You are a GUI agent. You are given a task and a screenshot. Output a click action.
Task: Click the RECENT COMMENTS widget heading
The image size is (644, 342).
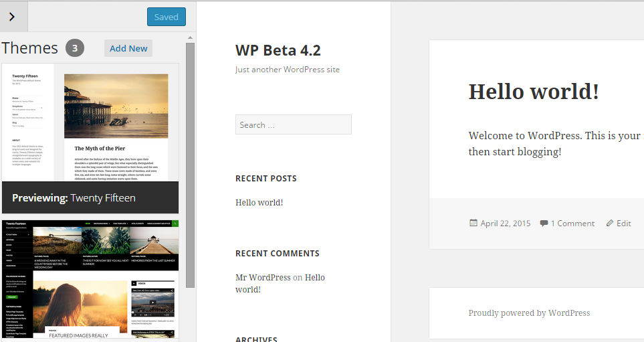tap(278, 253)
